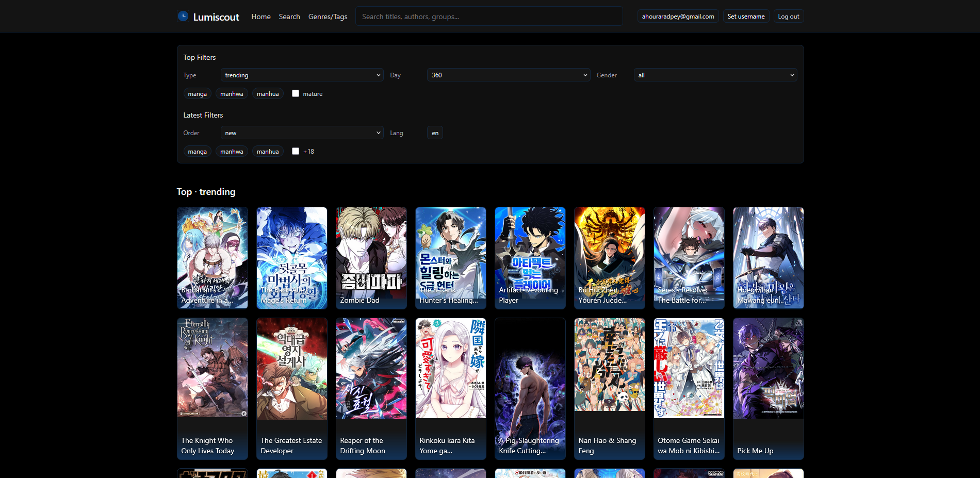Screen dimensions: 980x478
Task: Click the ahouraradpey@gmail.com account button
Action: (678, 17)
